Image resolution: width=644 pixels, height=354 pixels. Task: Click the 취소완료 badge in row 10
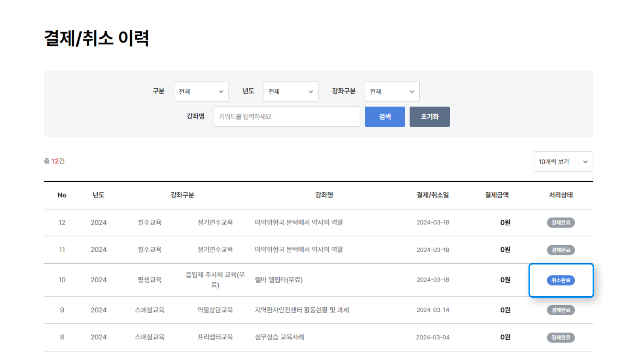561,280
